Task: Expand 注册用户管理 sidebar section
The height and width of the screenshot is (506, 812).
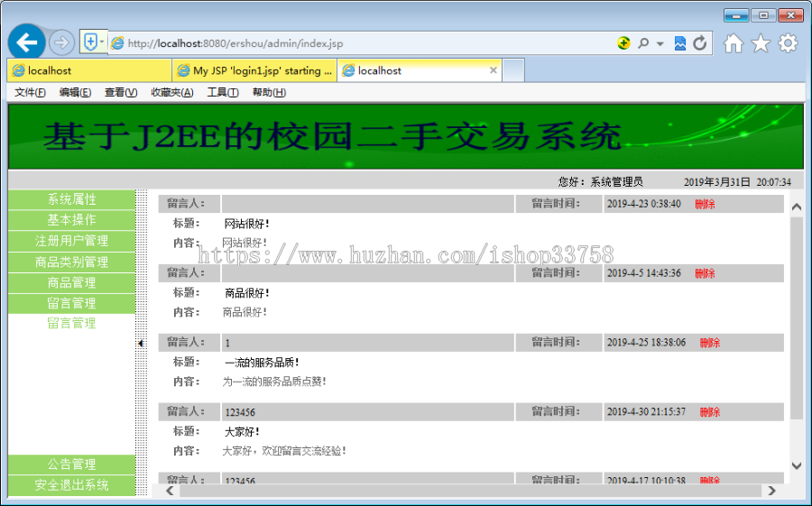Action: 71,241
